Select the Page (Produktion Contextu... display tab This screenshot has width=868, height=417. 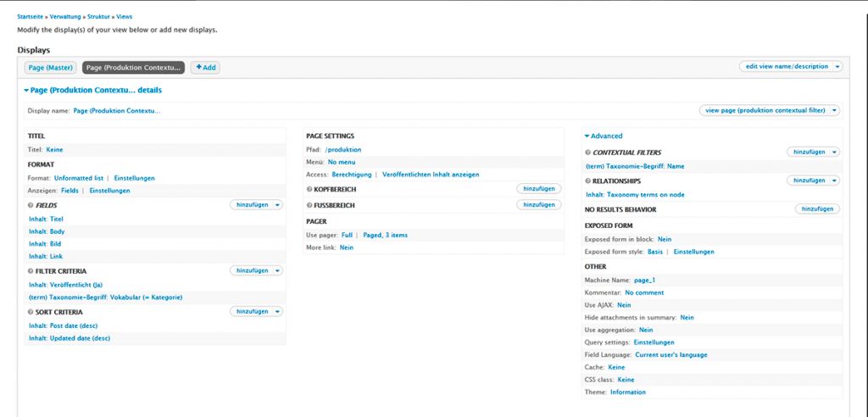133,67
